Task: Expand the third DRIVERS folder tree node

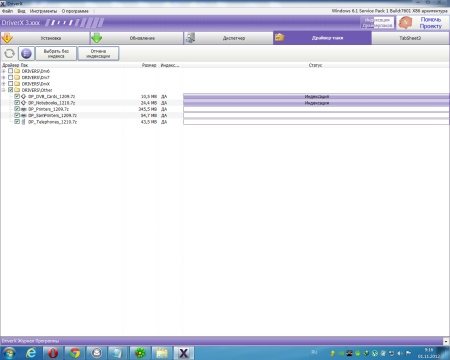Action: click(4, 84)
